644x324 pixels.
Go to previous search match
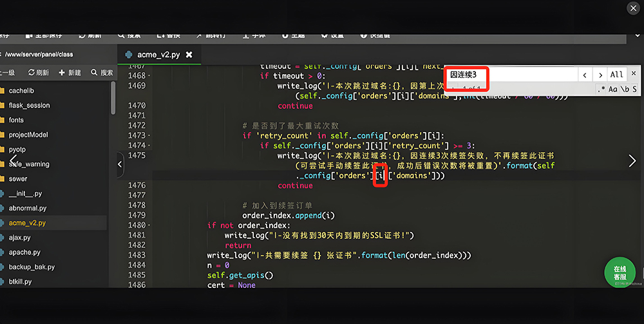pyautogui.click(x=584, y=75)
